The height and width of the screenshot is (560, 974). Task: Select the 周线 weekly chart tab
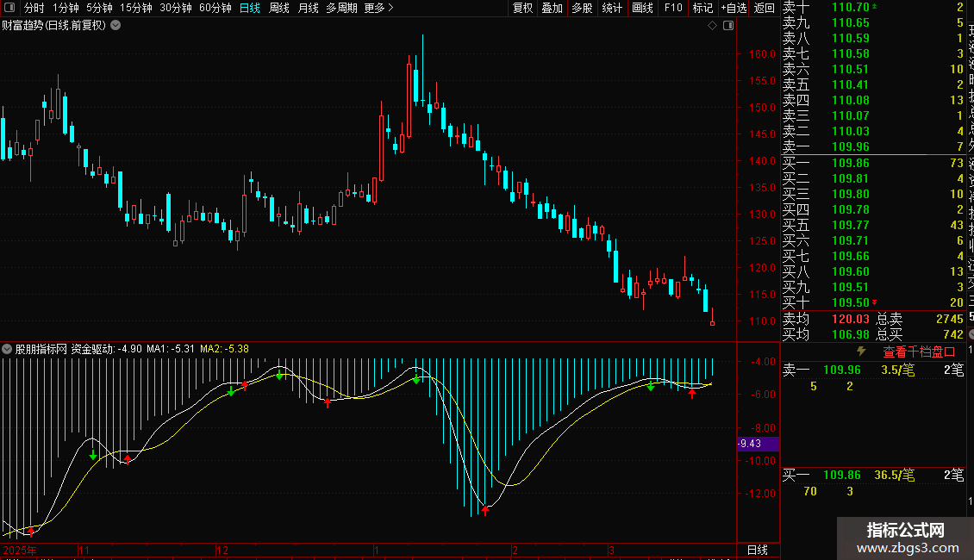pos(279,8)
